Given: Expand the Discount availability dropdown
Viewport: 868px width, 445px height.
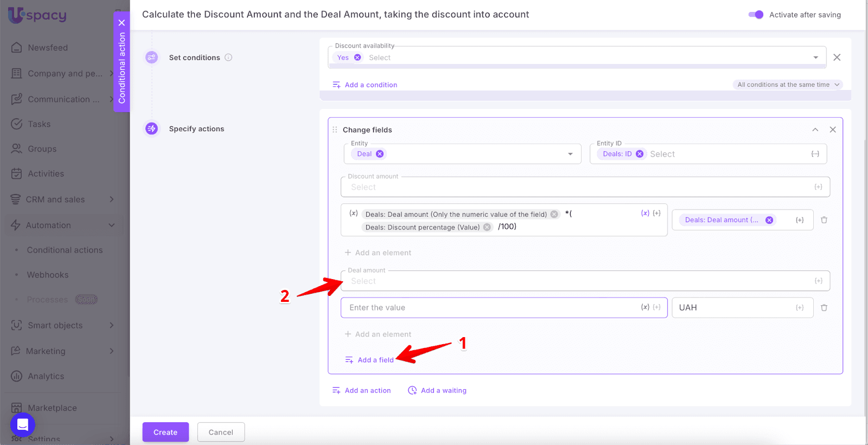Looking at the screenshot, I should click(x=815, y=57).
